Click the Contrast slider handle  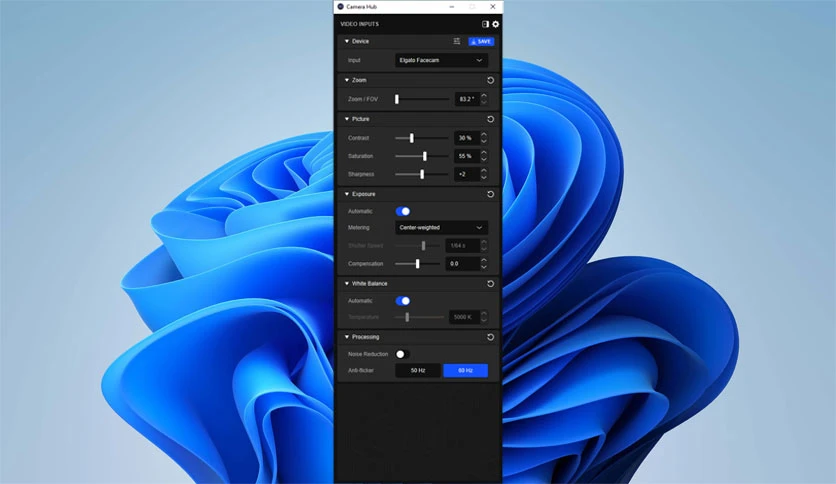pyautogui.click(x=412, y=138)
